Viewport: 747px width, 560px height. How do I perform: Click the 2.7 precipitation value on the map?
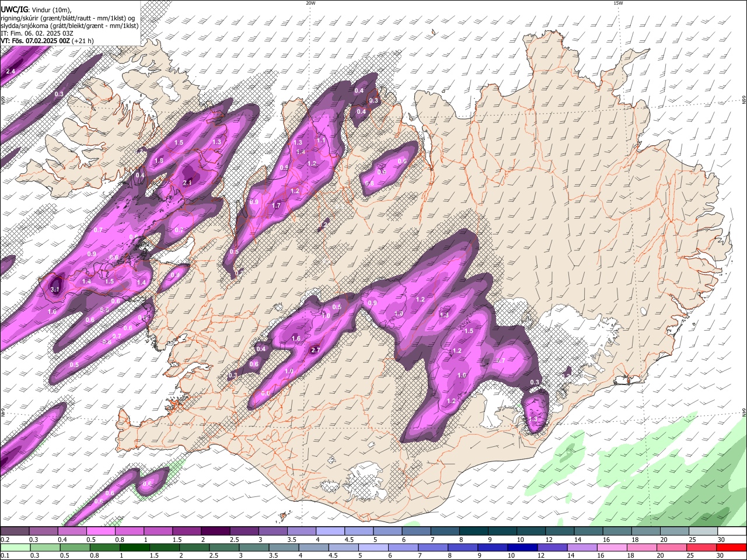316,350
